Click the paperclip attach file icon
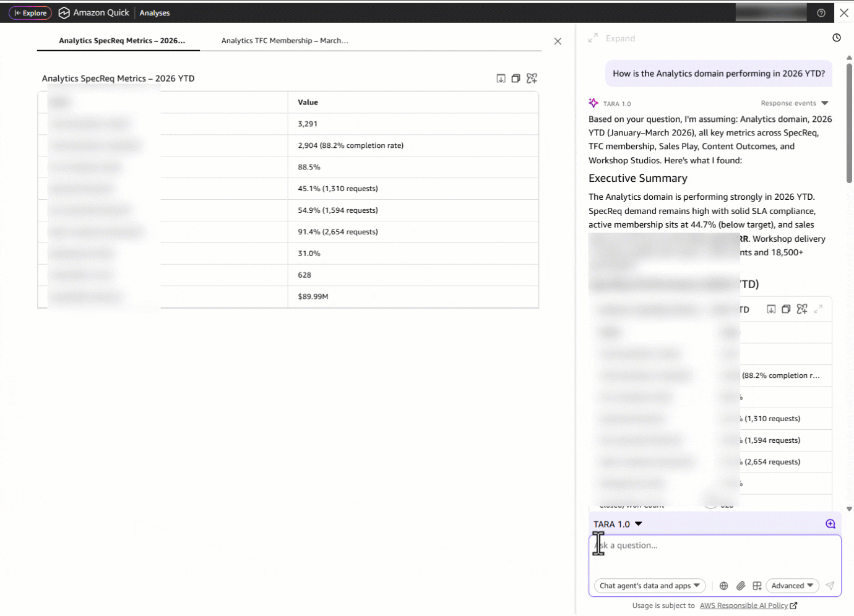854x616 pixels. (740, 586)
